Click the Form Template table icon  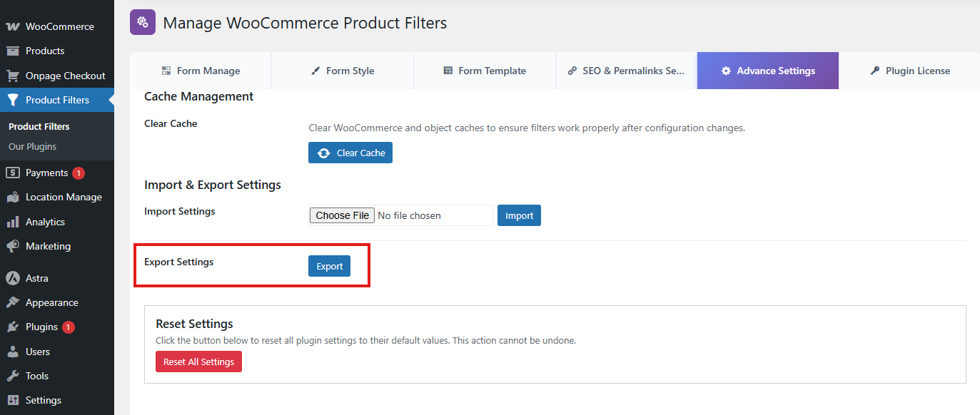click(x=448, y=71)
